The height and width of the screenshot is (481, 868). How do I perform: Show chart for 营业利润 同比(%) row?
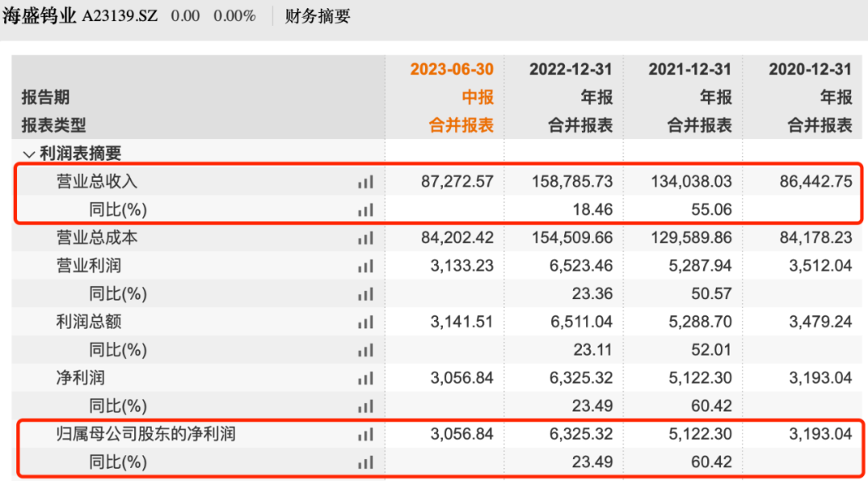(x=366, y=294)
